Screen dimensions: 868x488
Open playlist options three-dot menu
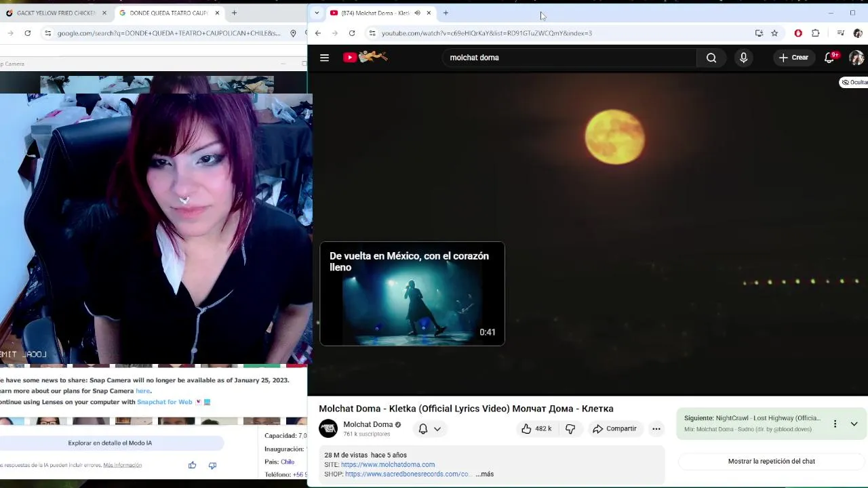click(835, 424)
